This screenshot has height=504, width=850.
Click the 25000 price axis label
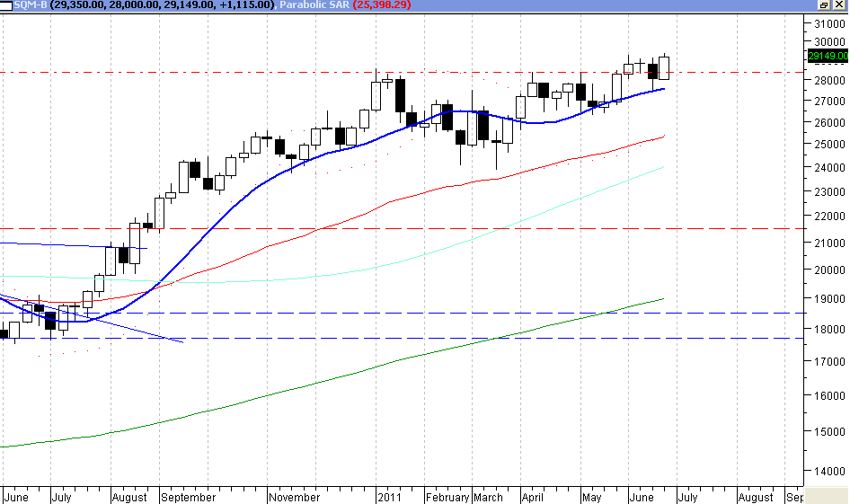pyautogui.click(x=829, y=144)
